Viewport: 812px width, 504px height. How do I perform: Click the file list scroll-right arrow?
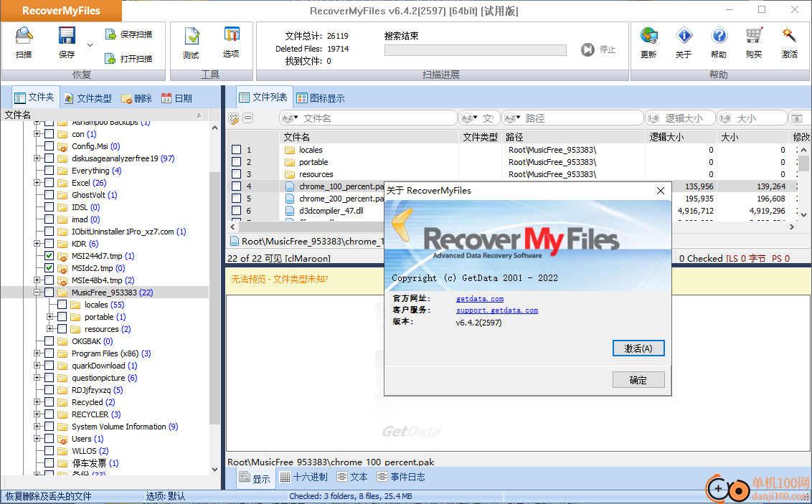click(x=792, y=227)
